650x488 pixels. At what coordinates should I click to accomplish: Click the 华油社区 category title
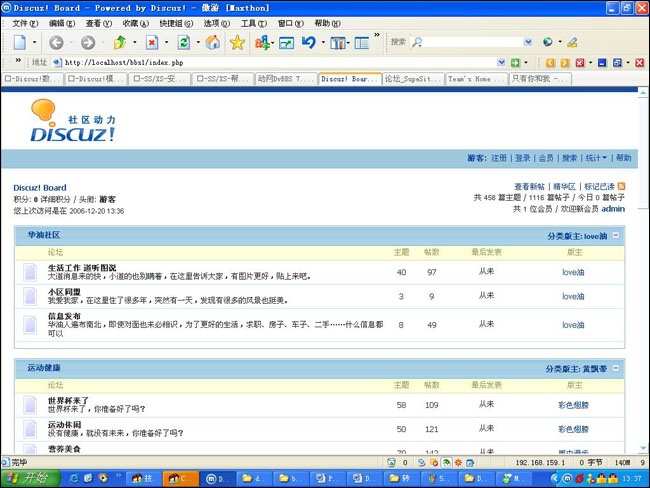tap(44, 235)
